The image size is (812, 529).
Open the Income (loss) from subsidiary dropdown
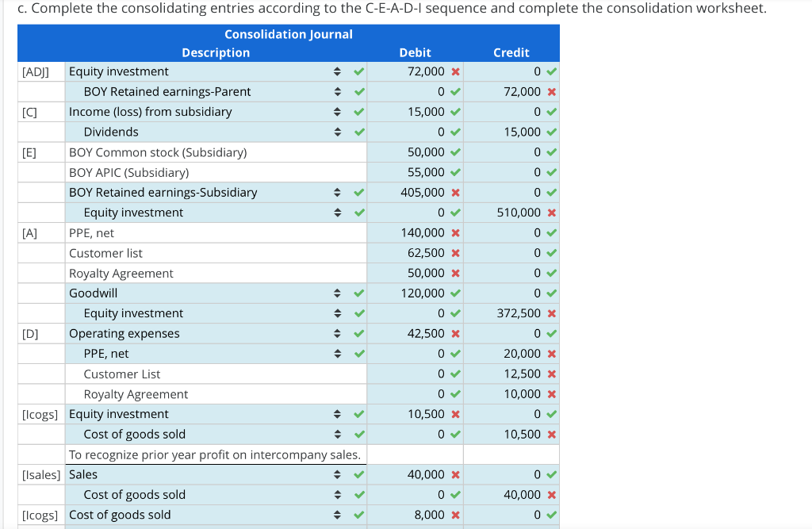click(x=216, y=112)
